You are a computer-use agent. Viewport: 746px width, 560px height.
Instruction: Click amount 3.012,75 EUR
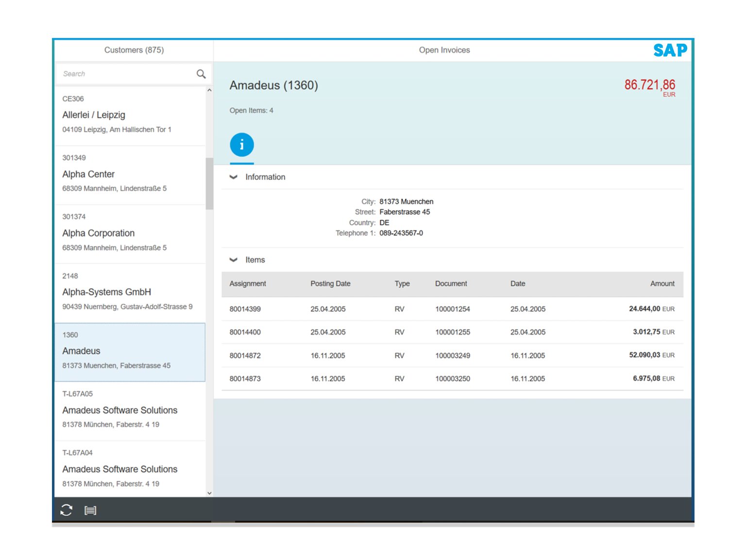click(654, 332)
